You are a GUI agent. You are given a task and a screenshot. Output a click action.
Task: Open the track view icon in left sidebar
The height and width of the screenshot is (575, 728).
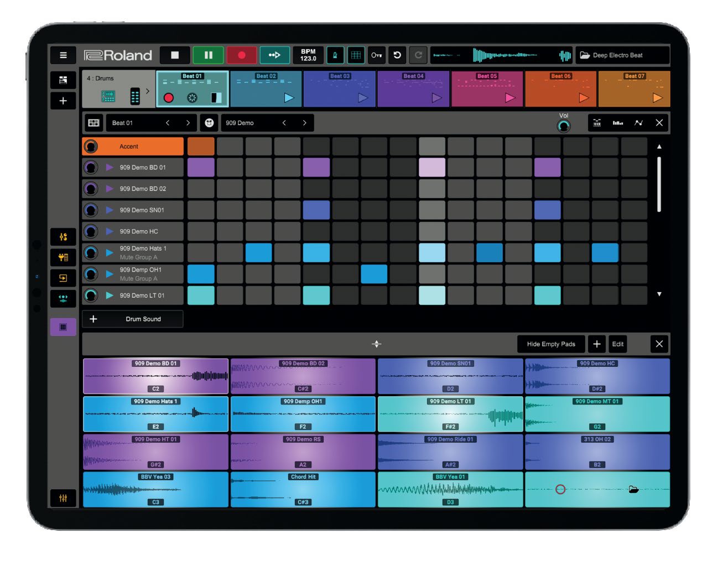(x=63, y=80)
